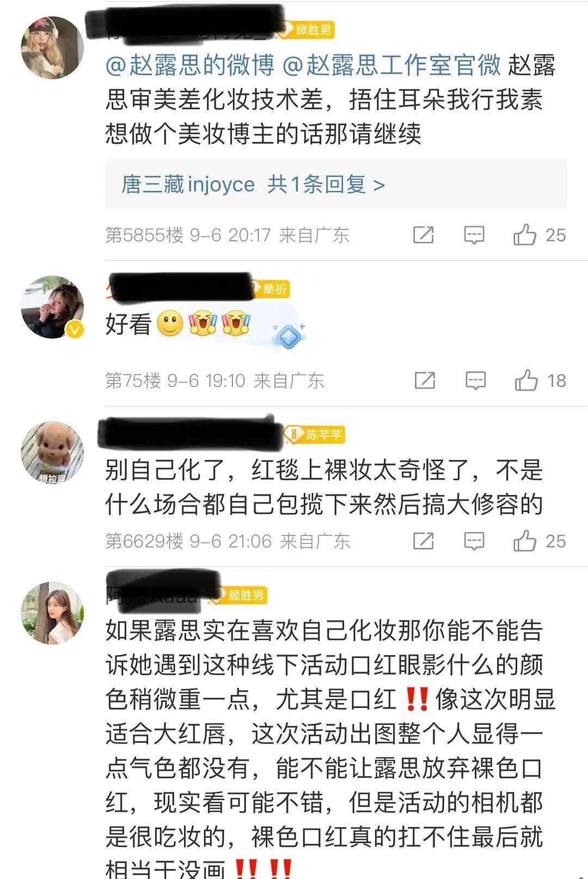
Task: Tap the reply icon on the 75楼 comment
Action: click(475, 381)
